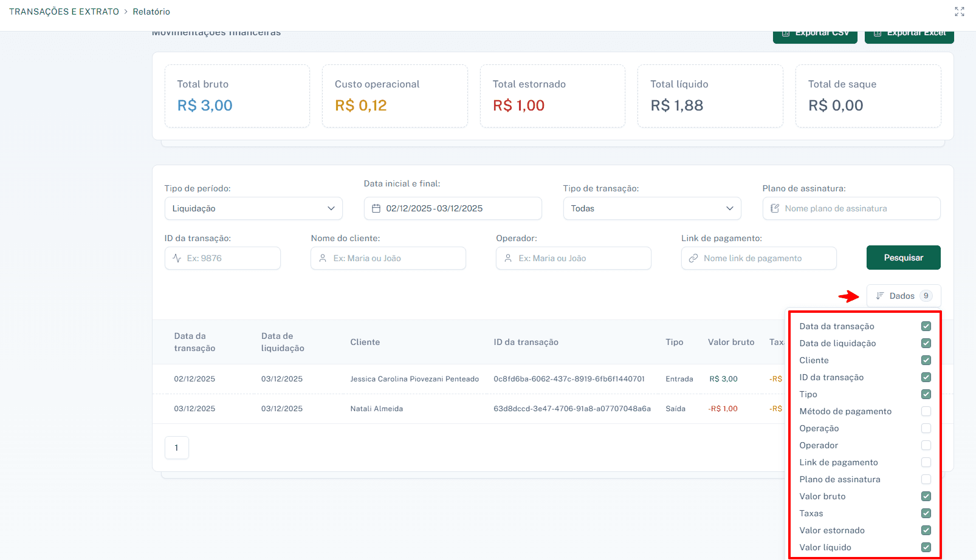This screenshot has height=560, width=976.
Task: Disable the Valor bruto column checkbox
Action: pyautogui.click(x=926, y=496)
